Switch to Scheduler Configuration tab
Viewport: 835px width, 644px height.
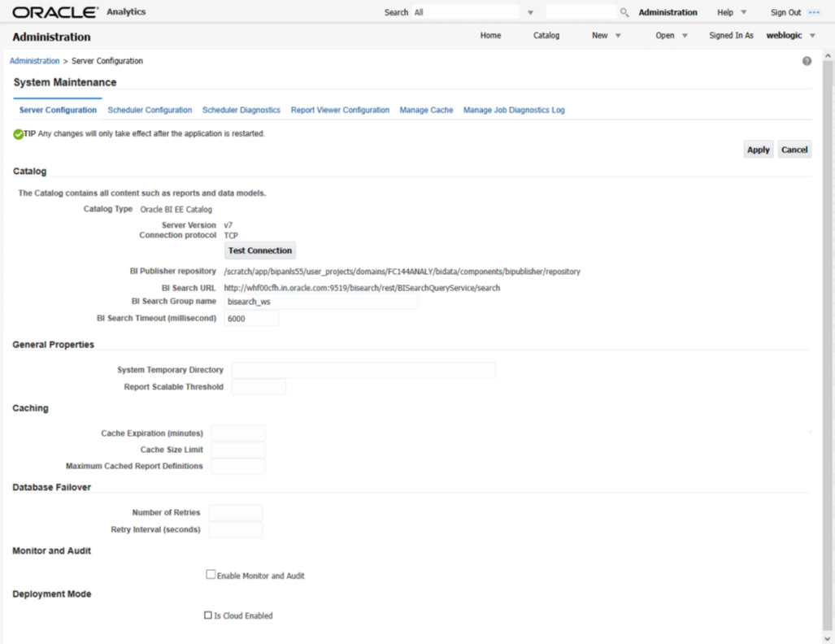pyautogui.click(x=150, y=110)
